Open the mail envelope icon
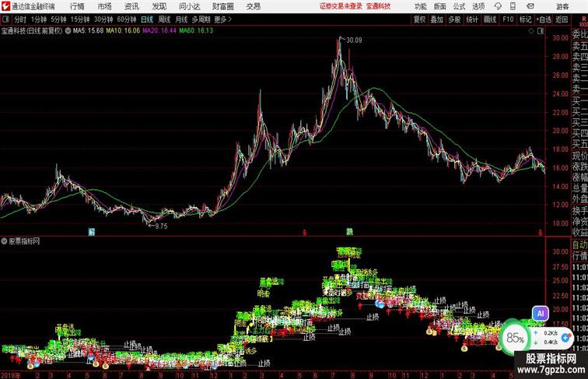Image resolution: width=588 pixels, height=379 pixels. [x=530, y=6]
